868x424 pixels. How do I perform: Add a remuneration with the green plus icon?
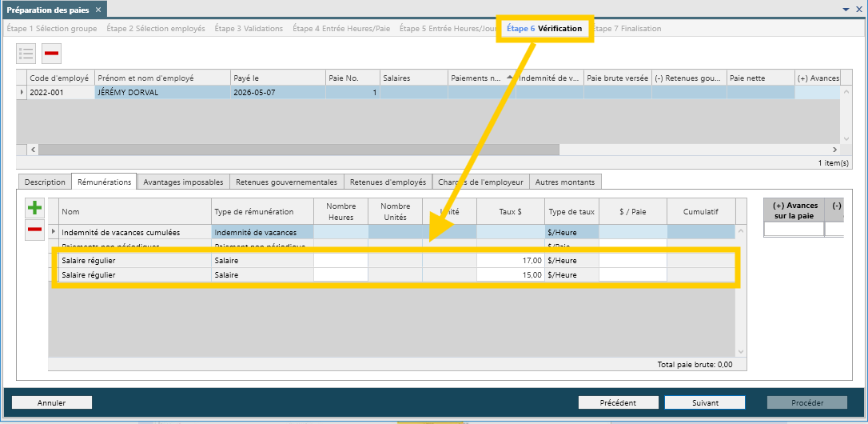35,208
